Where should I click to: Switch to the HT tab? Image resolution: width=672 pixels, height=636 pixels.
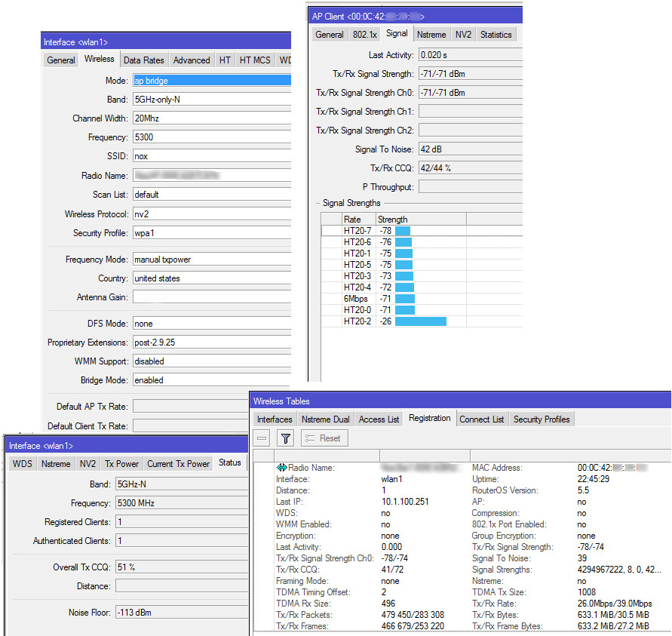click(225, 60)
